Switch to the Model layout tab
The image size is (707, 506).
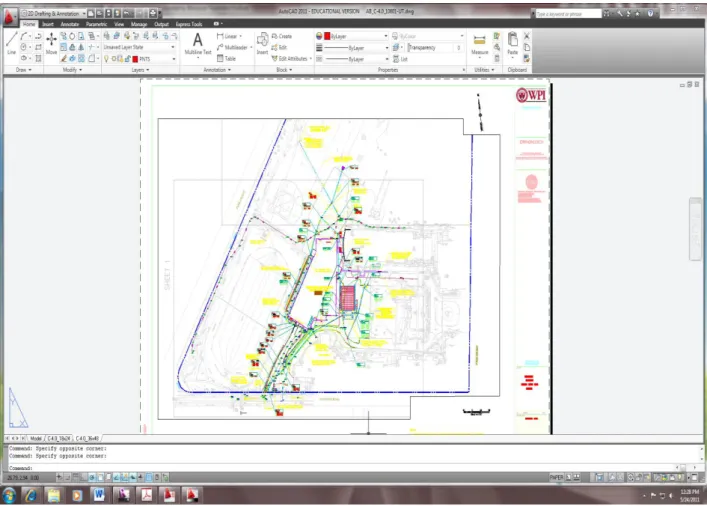(36, 438)
